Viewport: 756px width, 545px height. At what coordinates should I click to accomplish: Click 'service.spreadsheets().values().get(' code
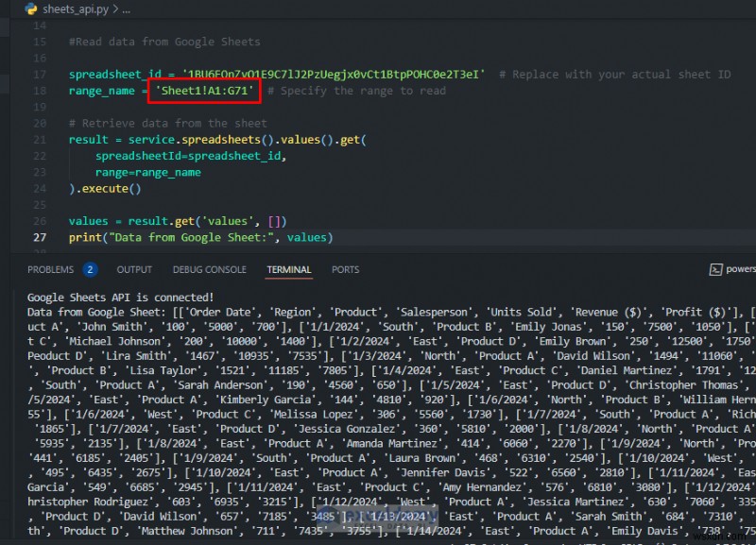(x=248, y=139)
